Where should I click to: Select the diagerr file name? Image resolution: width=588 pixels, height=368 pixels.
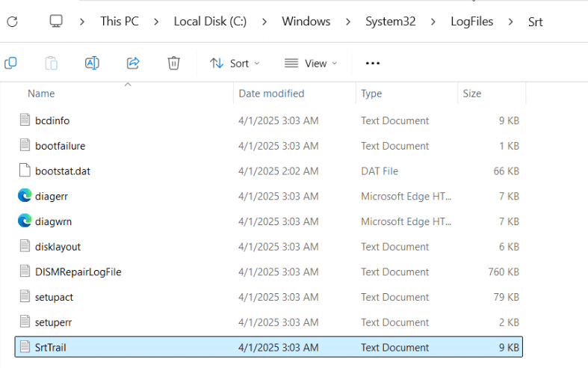(52, 197)
